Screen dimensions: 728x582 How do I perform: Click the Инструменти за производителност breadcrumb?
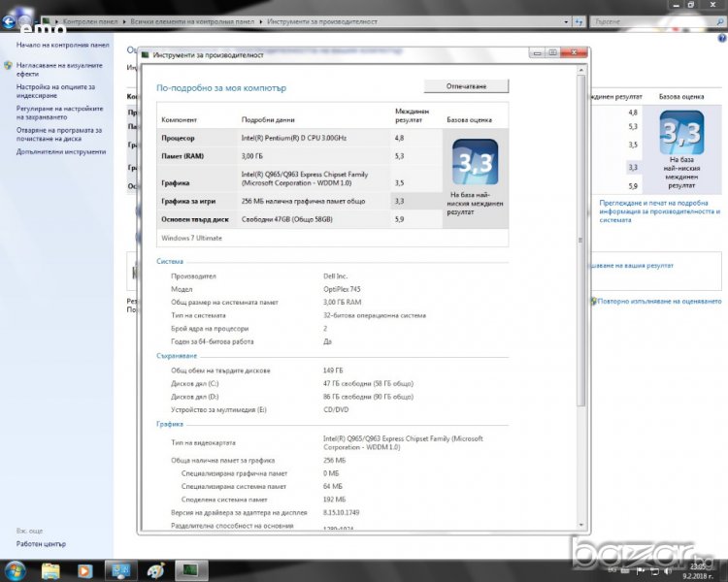click(x=321, y=21)
